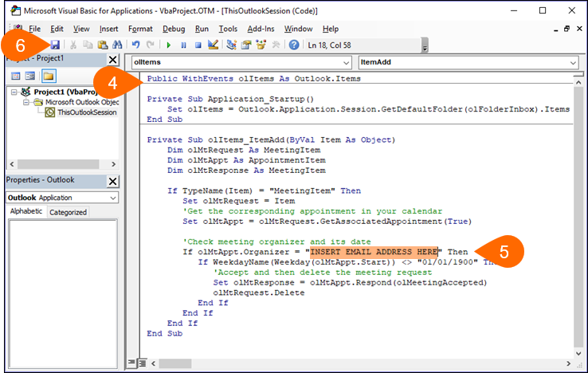The height and width of the screenshot is (373, 588).
Task: Click the code window horizontal scroll left arrow
Action: pos(153,363)
